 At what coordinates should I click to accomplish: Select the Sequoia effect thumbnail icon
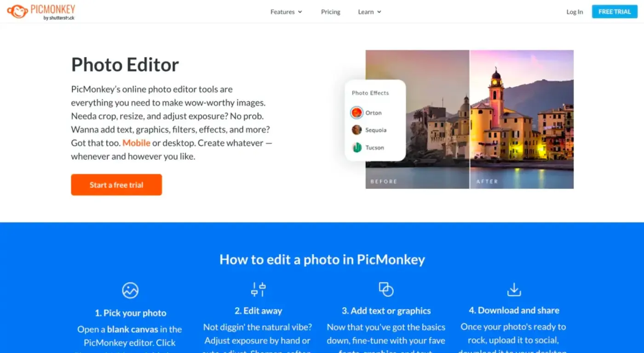point(356,130)
